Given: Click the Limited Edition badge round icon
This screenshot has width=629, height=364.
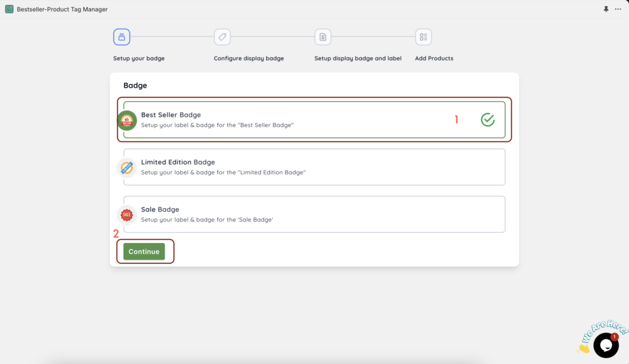Looking at the screenshot, I should coord(127,168).
